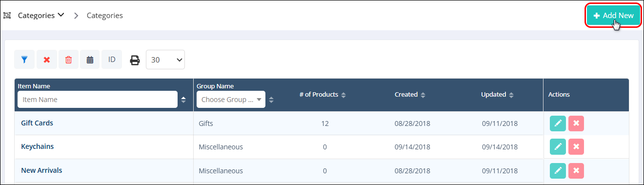Sort the table by Created date
Screen dimensions: 644x185
(x=410, y=95)
